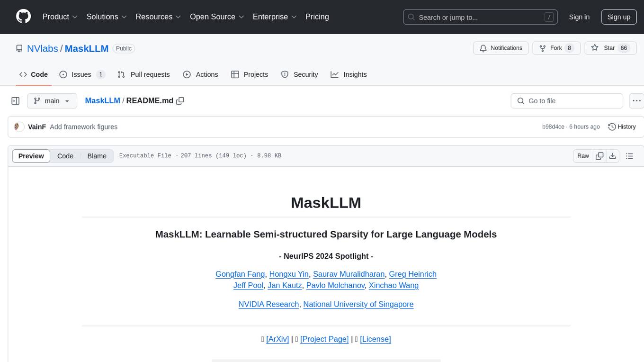Open VainF author profile link
Screen dimensions: 644x362
[x=37, y=127]
